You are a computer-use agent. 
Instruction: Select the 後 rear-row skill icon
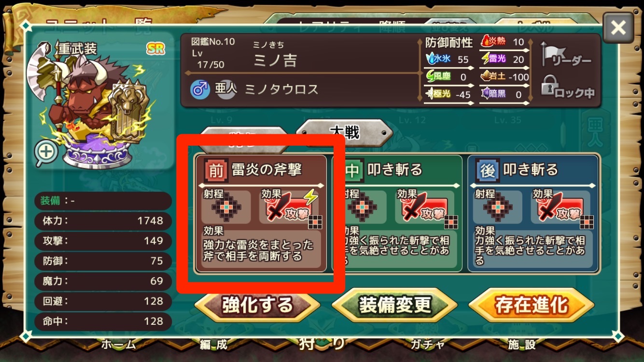point(487,169)
